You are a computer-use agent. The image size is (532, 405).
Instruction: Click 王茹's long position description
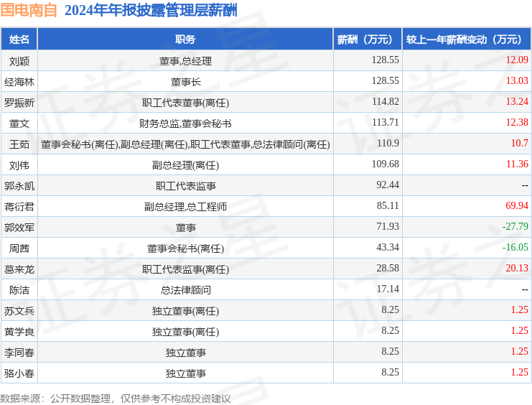pyautogui.click(x=185, y=144)
